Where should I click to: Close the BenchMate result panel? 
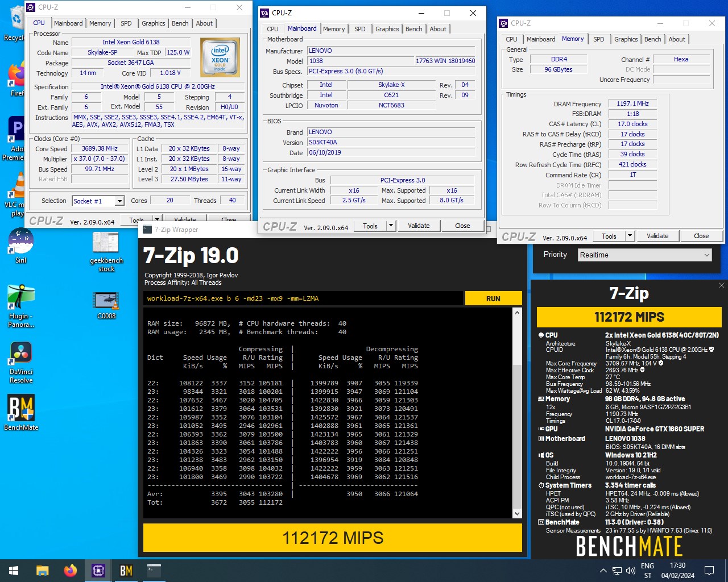(x=721, y=285)
